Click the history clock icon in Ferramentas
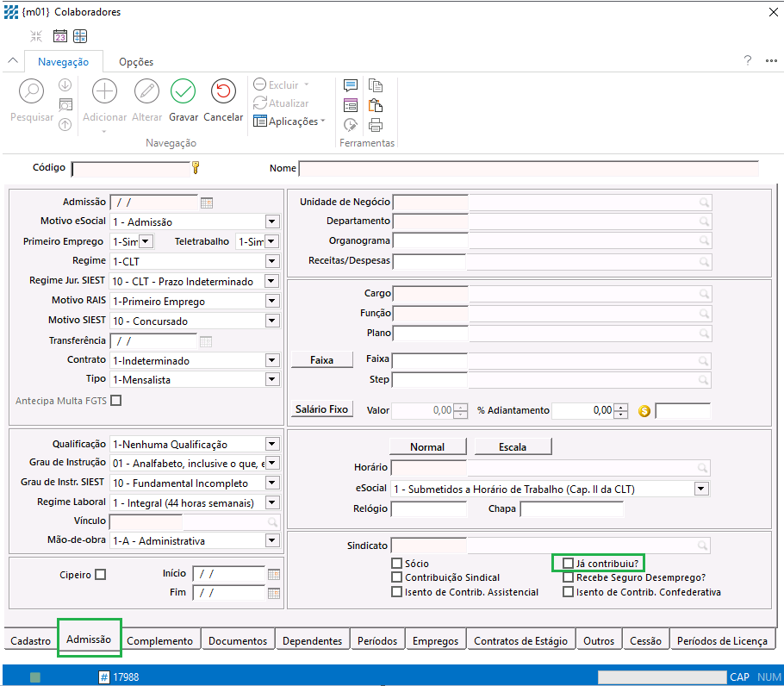Image resolution: width=784 pixels, height=686 pixels. tap(351, 124)
